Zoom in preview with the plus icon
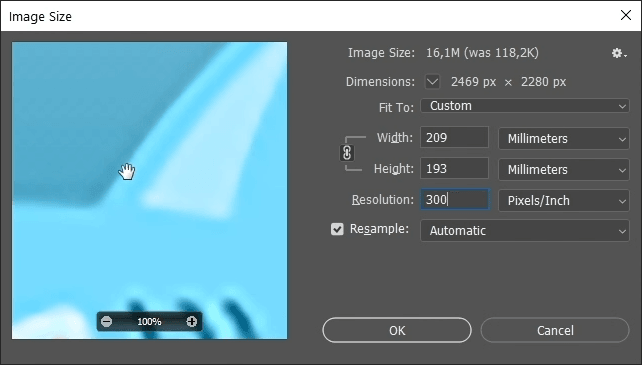 [192, 322]
